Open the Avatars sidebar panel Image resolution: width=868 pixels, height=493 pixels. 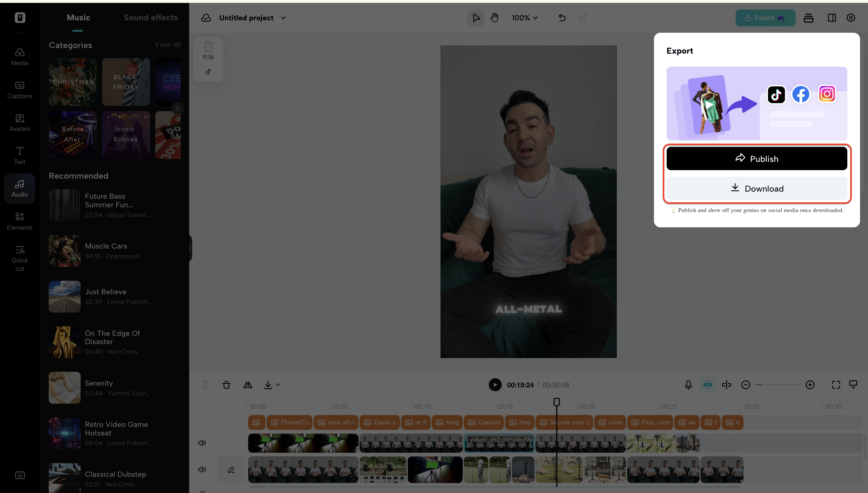click(x=20, y=123)
